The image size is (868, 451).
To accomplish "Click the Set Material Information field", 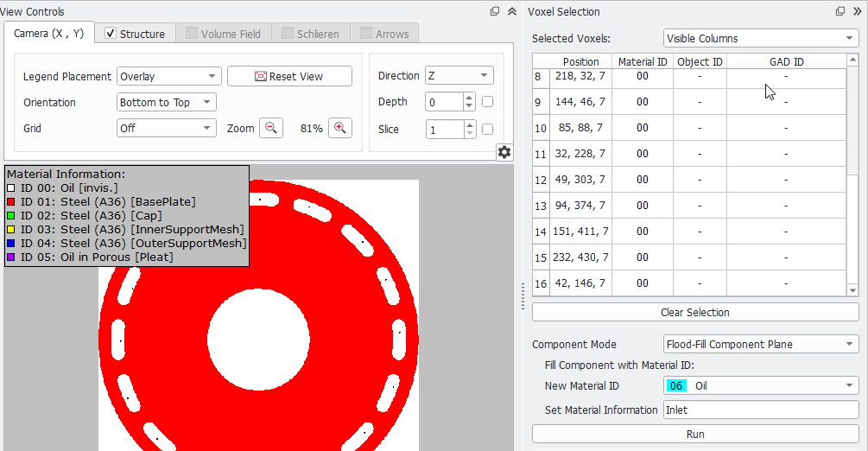I will coord(761,410).
